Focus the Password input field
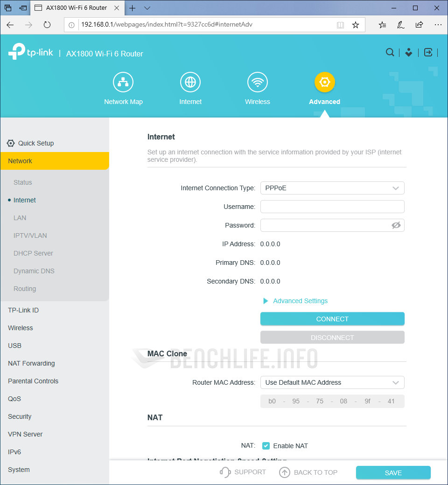 [332, 225]
